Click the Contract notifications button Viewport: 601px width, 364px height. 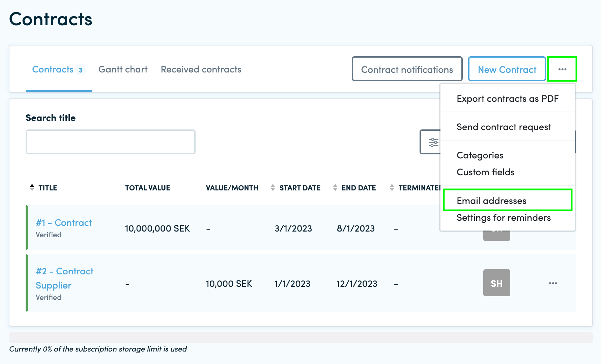pyautogui.click(x=407, y=69)
